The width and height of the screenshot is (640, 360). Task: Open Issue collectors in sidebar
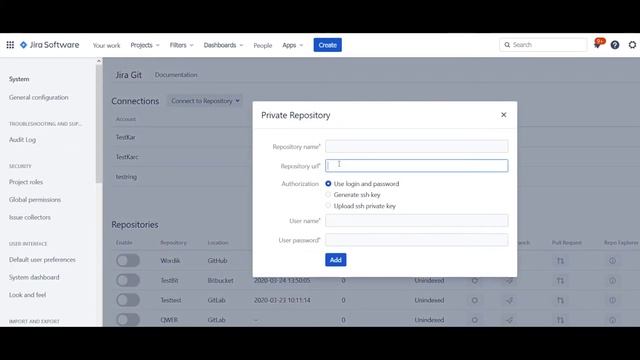pyautogui.click(x=30, y=217)
